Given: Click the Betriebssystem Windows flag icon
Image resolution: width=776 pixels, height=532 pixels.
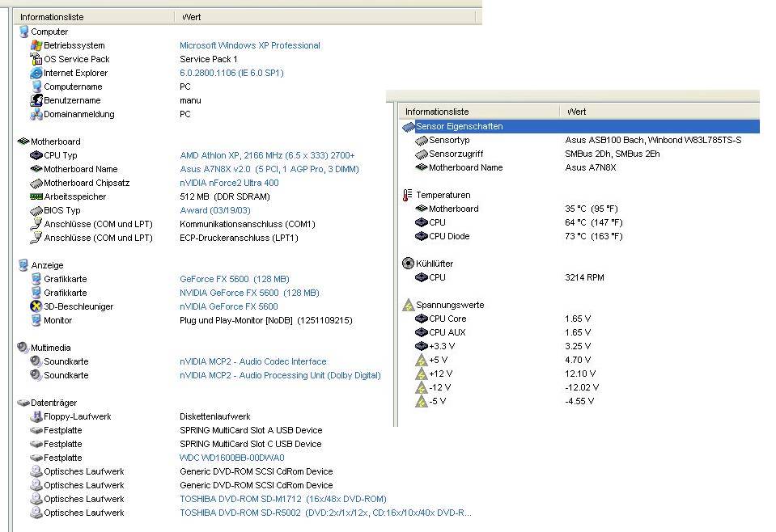Looking at the screenshot, I should click(36, 45).
